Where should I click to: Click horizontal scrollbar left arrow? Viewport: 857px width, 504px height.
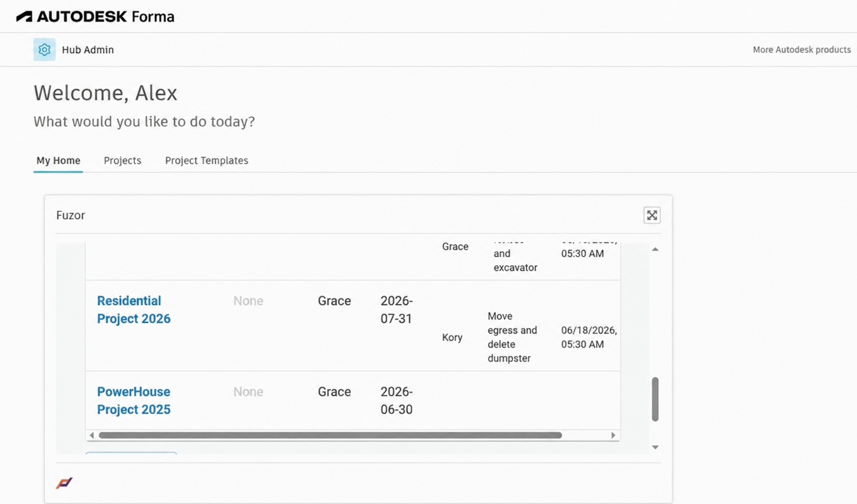[x=92, y=435]
